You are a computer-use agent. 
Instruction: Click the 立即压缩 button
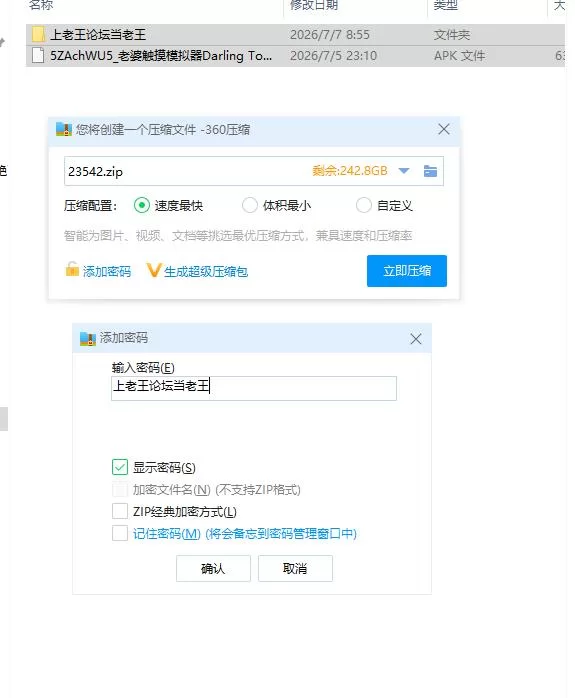tap(407, 271)
